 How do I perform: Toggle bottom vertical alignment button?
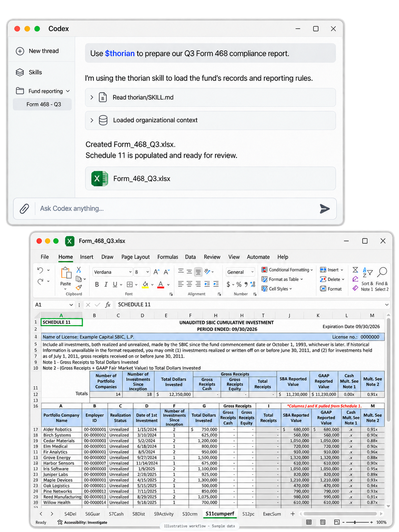[198, 272]
